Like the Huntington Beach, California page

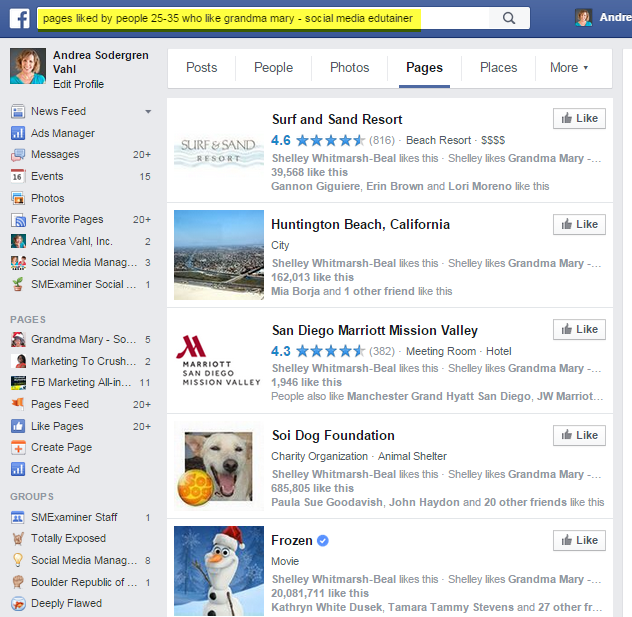[x=579, y=224]
